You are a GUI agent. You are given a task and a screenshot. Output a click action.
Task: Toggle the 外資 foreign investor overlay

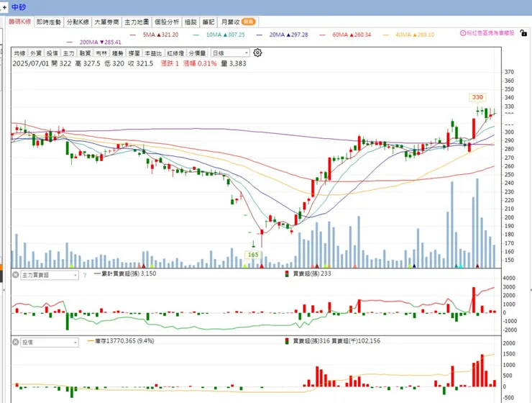36,53
